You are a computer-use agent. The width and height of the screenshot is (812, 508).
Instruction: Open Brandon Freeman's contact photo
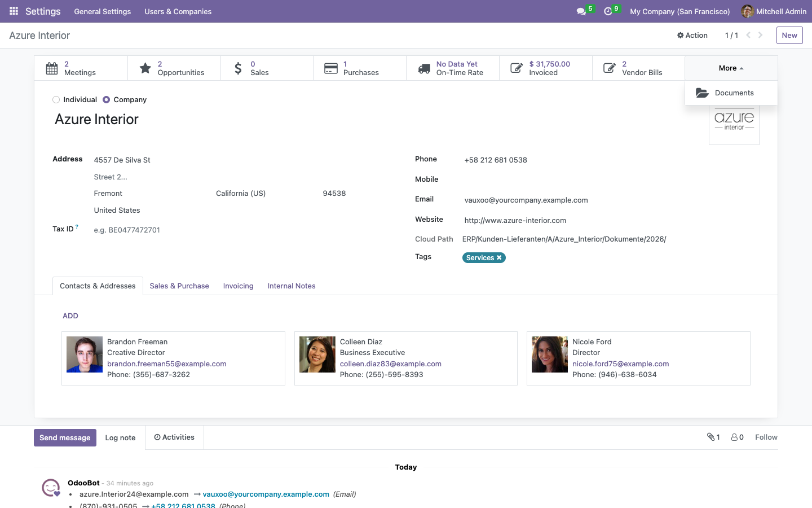tap(85, 354)
